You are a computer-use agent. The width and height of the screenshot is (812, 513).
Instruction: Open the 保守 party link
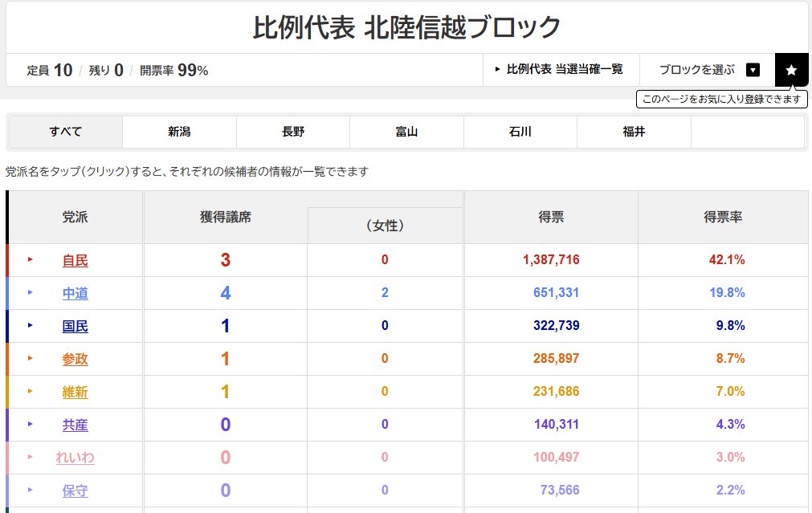pyautogui.click(x=75, y=491)
